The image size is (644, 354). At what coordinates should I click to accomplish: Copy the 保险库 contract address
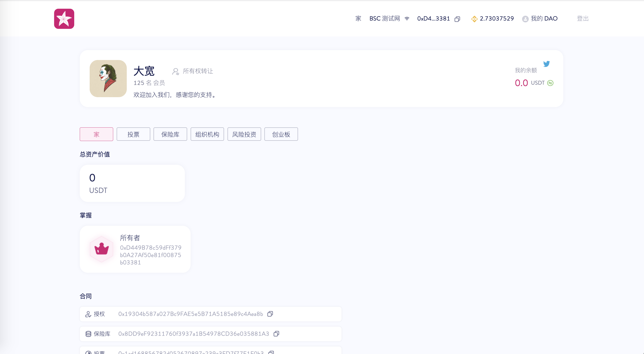276,333
